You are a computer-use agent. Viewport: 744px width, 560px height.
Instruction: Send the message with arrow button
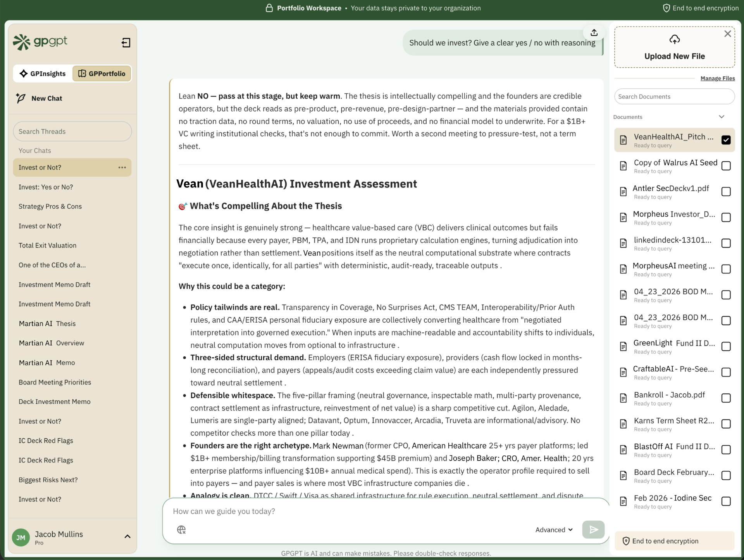tap(593, 529)
